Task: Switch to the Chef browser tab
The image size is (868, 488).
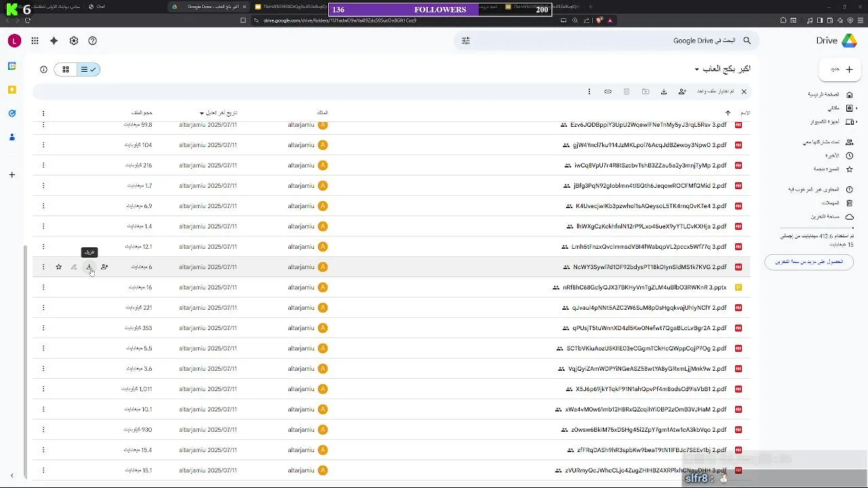Action: pos(125,7)
